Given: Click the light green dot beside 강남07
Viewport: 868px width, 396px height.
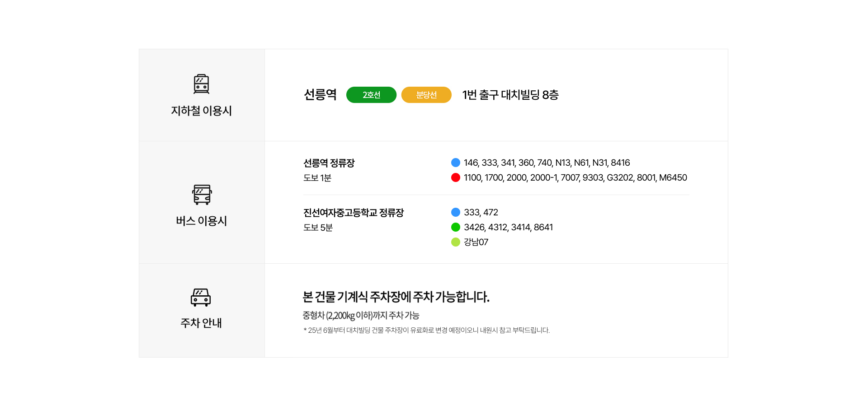Looking at the screenshot, I should pyautogui.click(x=456, y=242).
